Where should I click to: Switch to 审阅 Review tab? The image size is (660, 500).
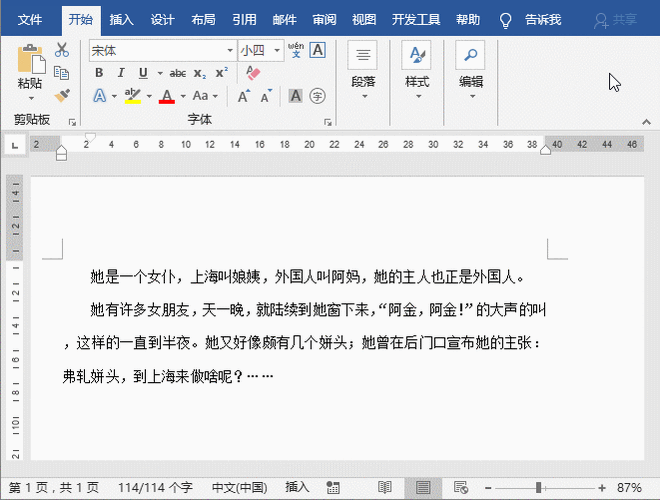[324, 20]
